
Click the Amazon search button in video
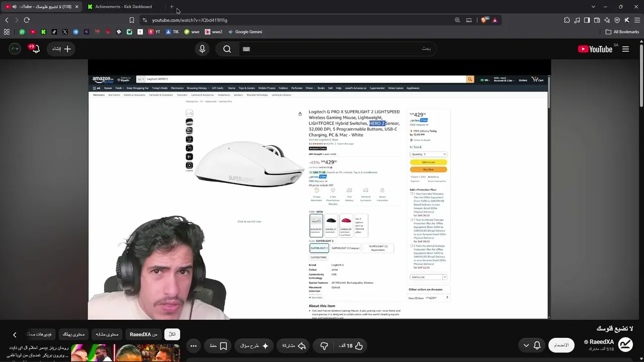click(x=470, y=79)
